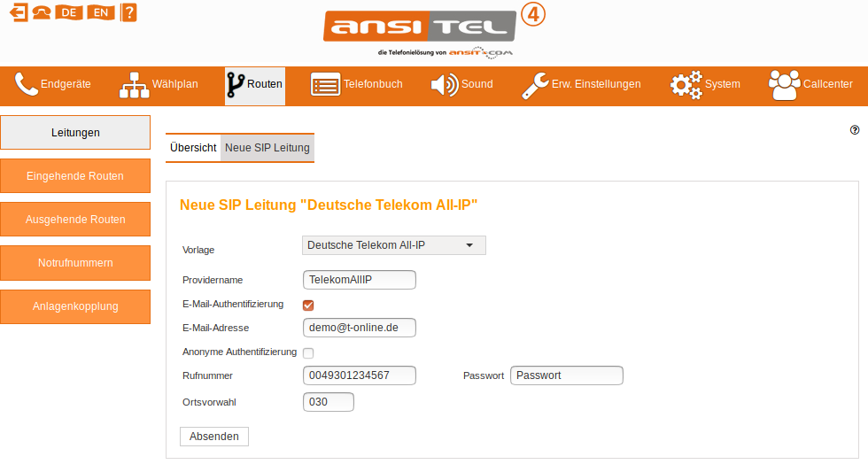Enable Anonyme Authentifizierung checkbox

(x=308, y=353)
